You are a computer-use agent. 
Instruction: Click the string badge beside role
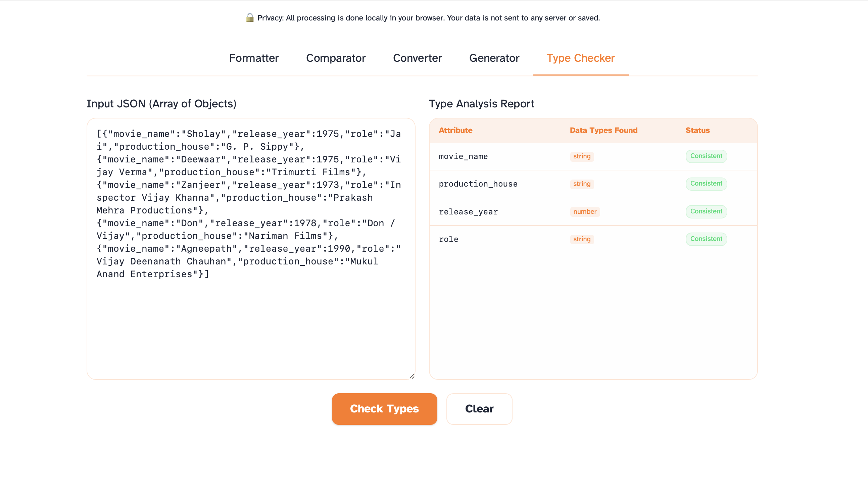pos(582,239)
